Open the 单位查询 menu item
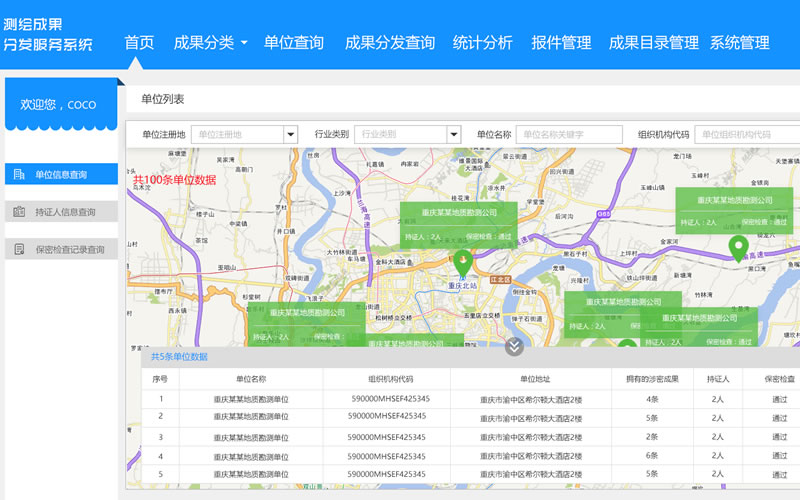Screen dimensions: 800x500 point(294,43)
